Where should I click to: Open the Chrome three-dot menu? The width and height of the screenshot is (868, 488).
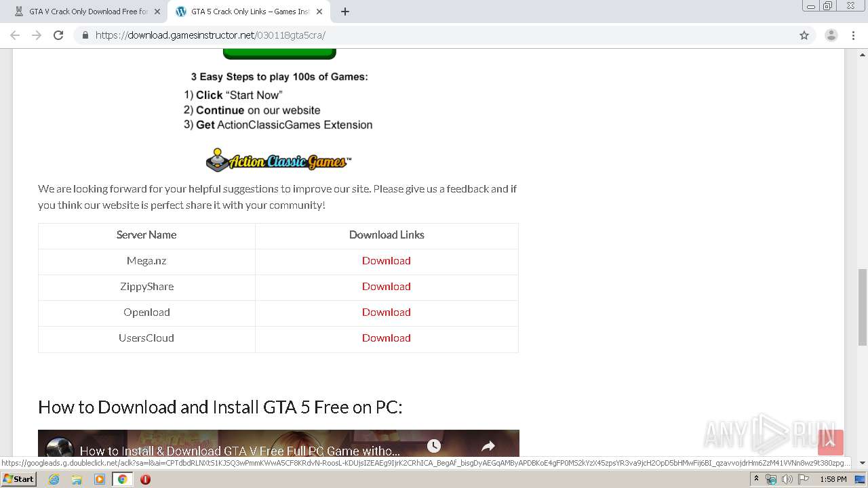click(x=854, y=35)
